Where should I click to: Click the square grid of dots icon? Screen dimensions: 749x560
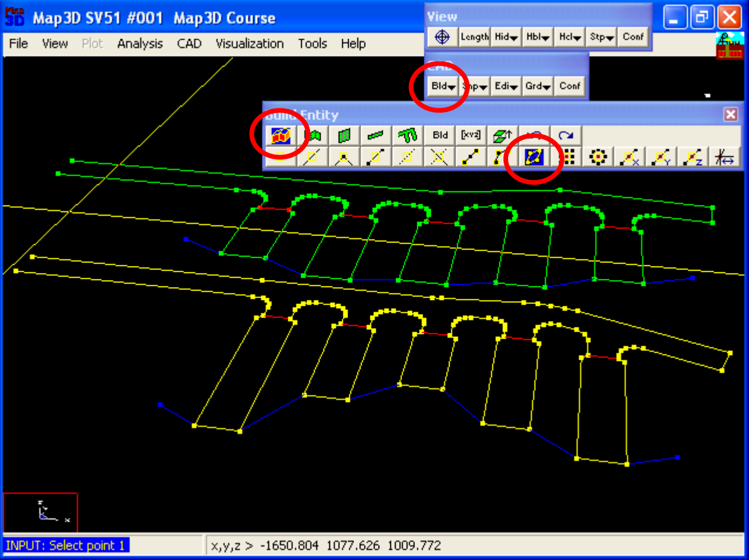point(568,156)
